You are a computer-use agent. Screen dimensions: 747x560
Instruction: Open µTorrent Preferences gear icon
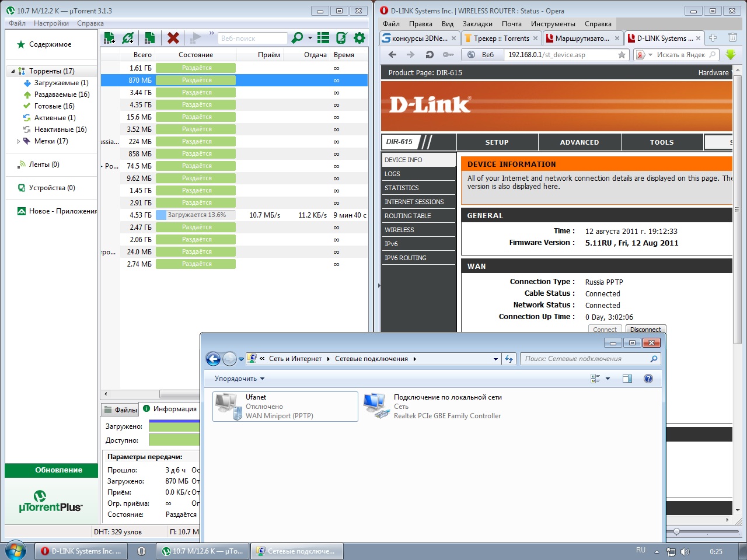[359, 38]
